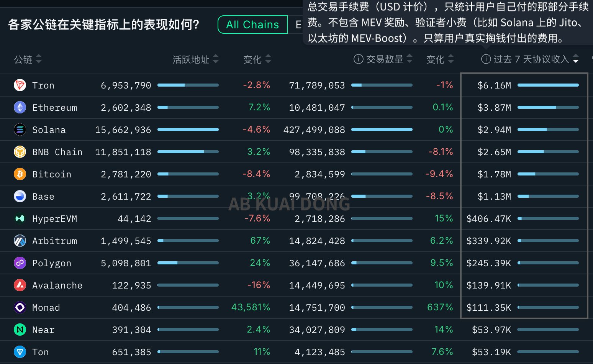Image resolution: width=593 pixels, height=364 pixels.
Task: Sort table by 公链 column
Action: coord(38,59)
